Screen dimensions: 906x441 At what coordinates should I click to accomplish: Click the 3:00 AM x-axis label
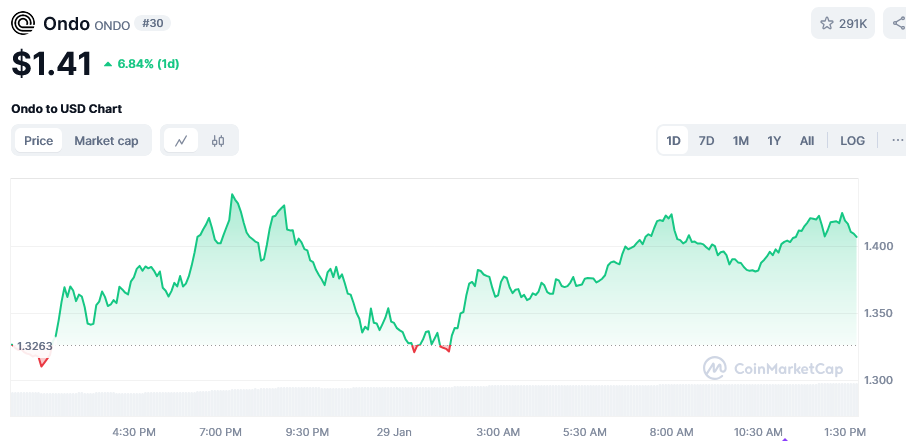[x=497, y=432]
